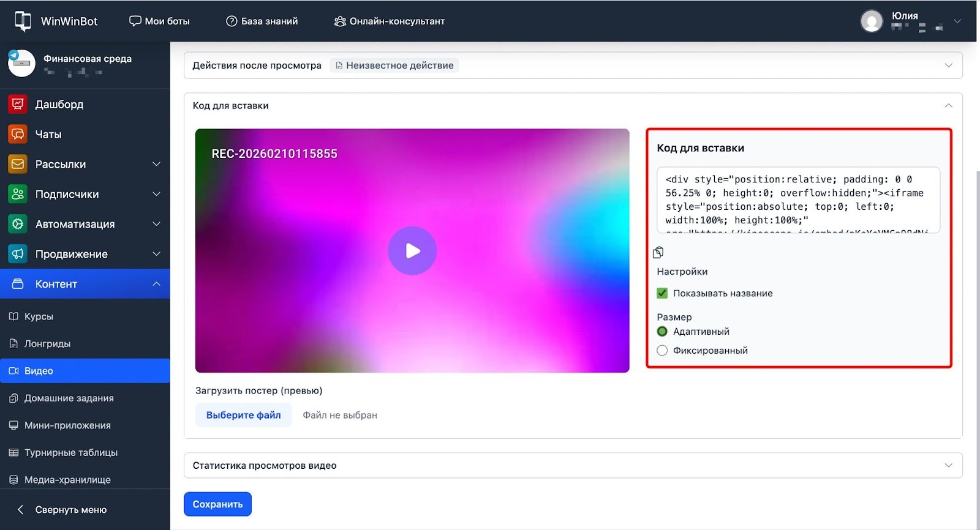Select the Фиксированный size option

[x=662, y=351]
